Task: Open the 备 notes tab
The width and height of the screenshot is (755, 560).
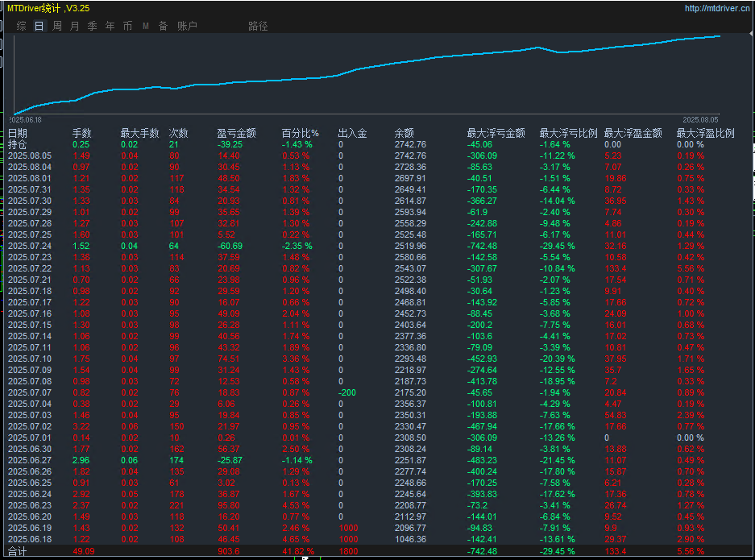Action: tap(164, 26)
